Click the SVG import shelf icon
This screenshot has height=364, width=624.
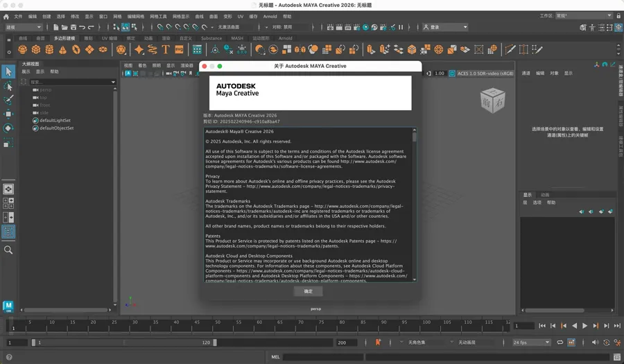(179, 50)
